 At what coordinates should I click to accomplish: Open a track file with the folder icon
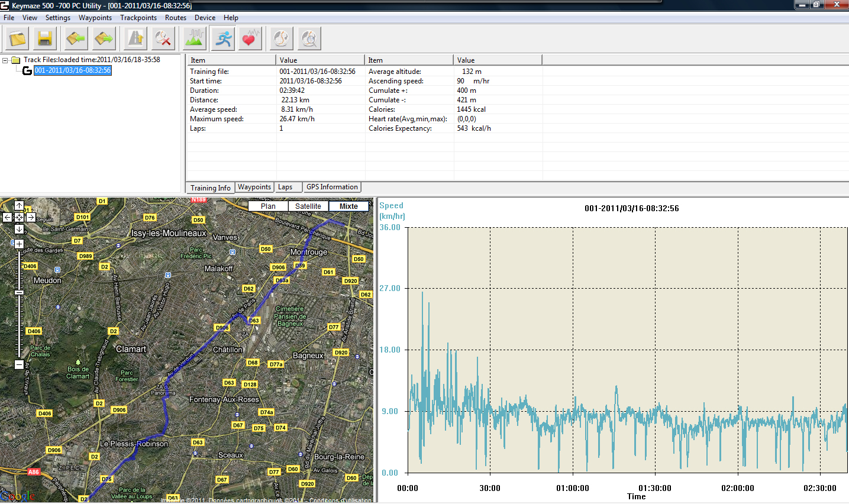pos(18,39)
